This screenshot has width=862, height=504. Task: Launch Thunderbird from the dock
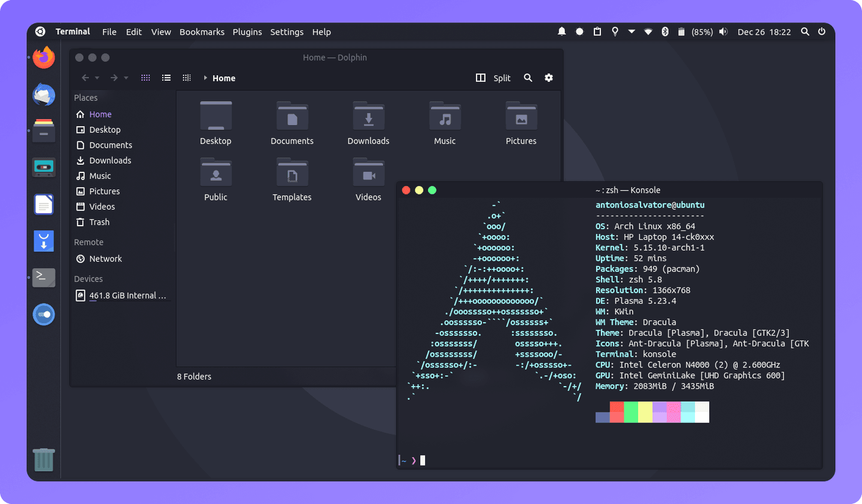point(43,95)
